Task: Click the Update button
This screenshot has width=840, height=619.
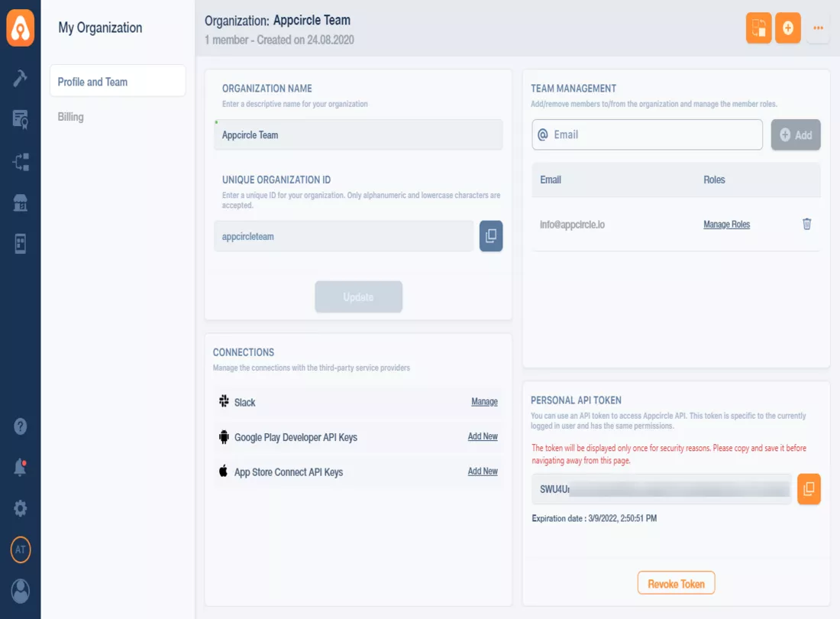Action: click(x=358, y=297)
